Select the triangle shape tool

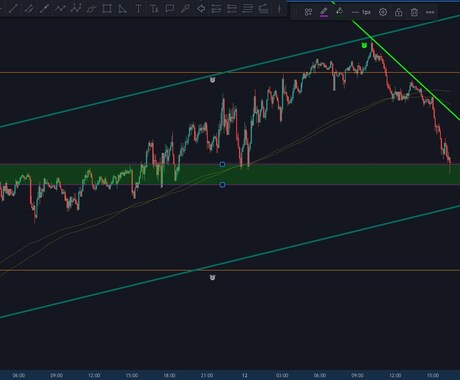coord(123,9)
